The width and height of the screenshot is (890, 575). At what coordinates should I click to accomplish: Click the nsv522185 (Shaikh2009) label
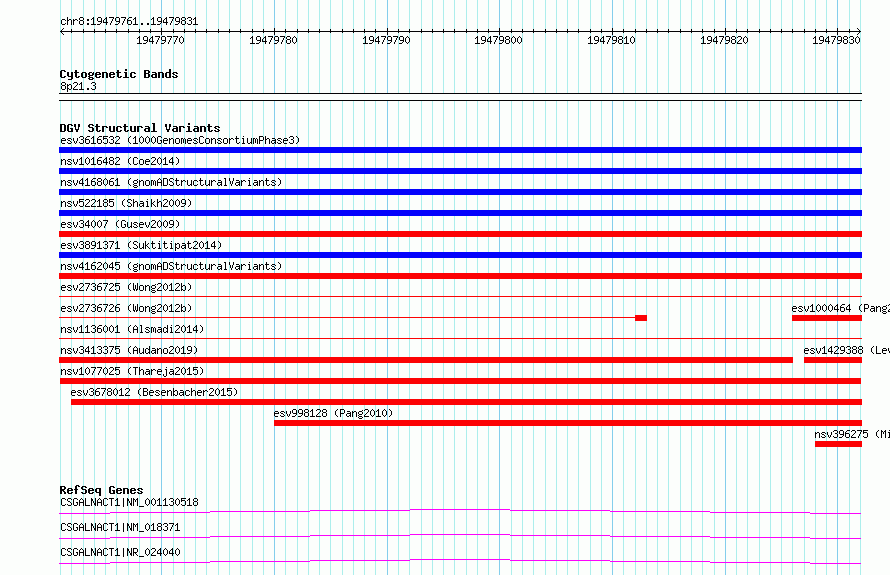[126, 203]
